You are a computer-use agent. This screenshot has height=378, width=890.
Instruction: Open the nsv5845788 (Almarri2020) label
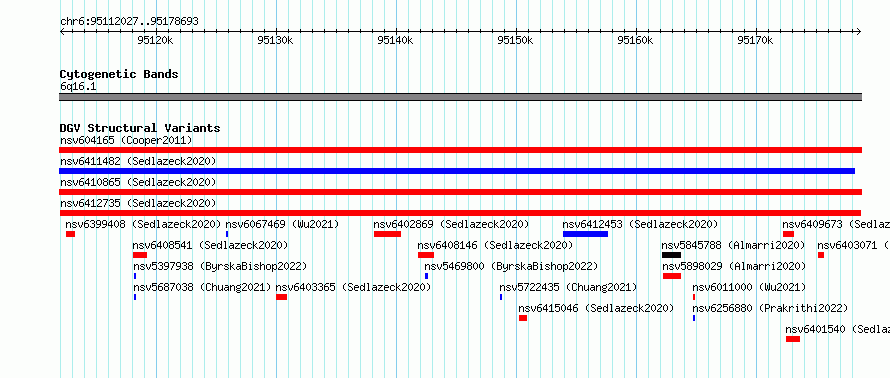(x=733, y=245)
